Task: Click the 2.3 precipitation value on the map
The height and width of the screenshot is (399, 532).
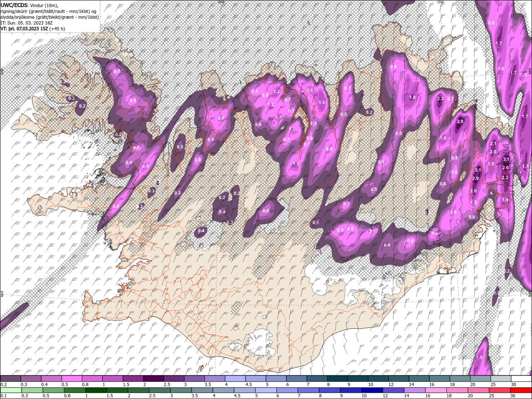Action: pos(441,99)
